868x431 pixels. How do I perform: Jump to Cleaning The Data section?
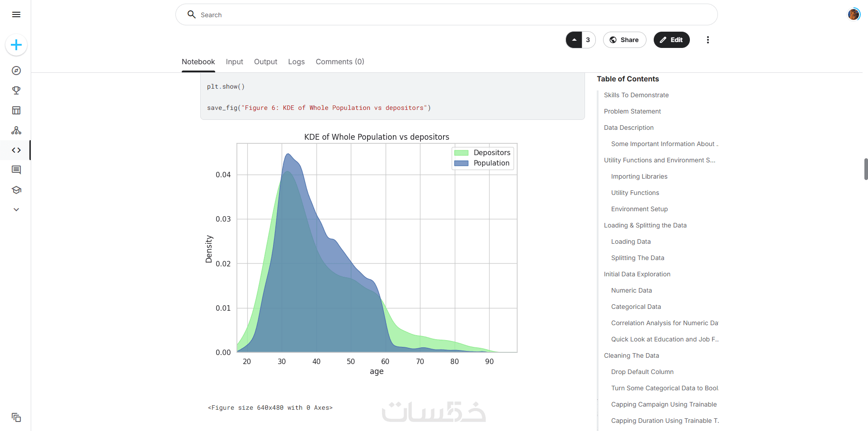631,355
